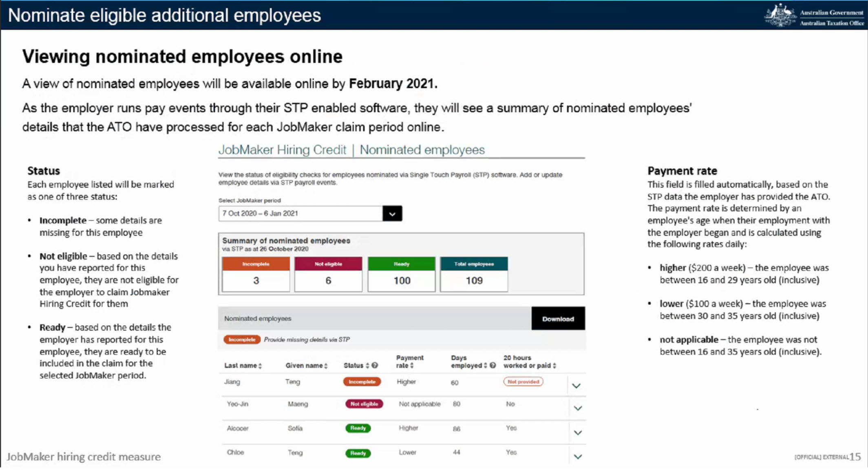Click the Ready badge in Chloe's row

point(358,453)
